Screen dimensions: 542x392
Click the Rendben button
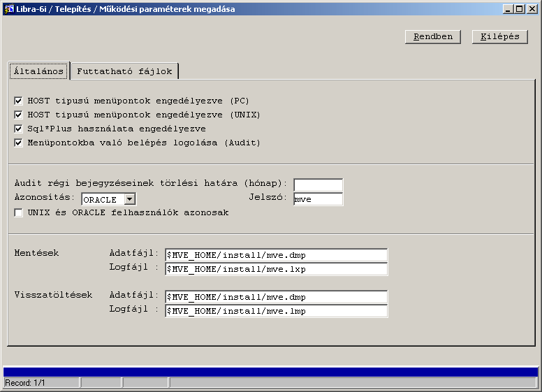pyautogui.click(x=433, y=36)
